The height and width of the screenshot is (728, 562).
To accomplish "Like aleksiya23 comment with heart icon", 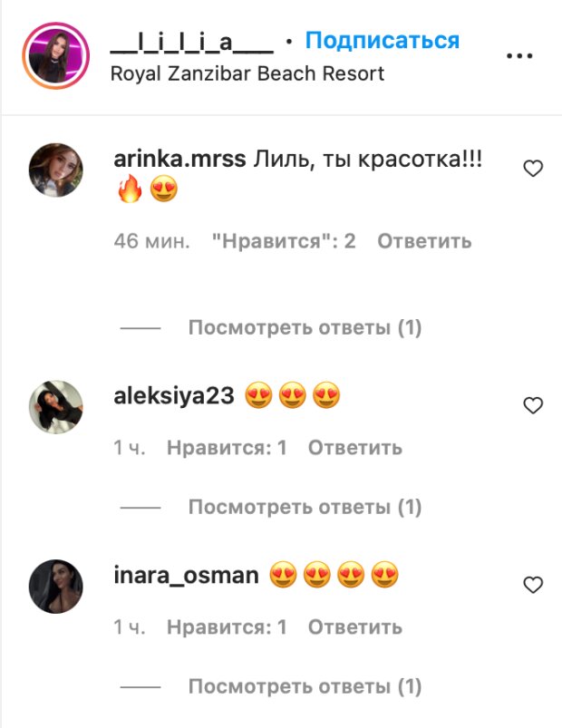I will [x=533, y=405].
